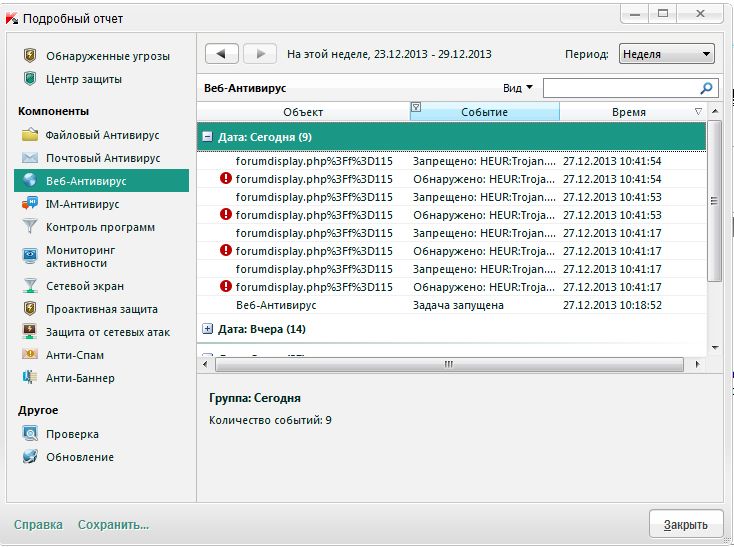Expand the Дата: Вчера (14) group

pyautogui.click(x=207, y=329)
